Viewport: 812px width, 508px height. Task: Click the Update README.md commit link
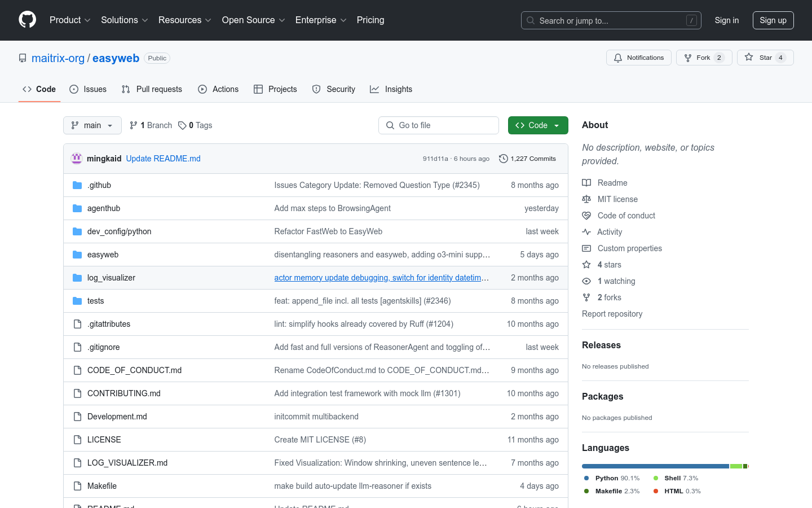164,159
